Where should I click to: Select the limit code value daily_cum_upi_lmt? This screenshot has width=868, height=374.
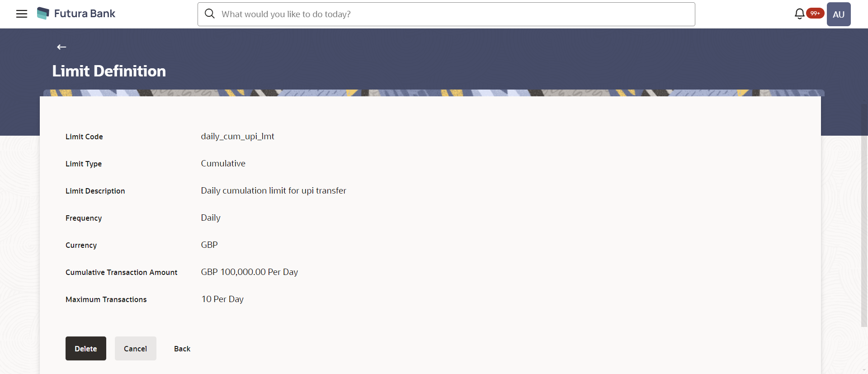pos(237,137)
